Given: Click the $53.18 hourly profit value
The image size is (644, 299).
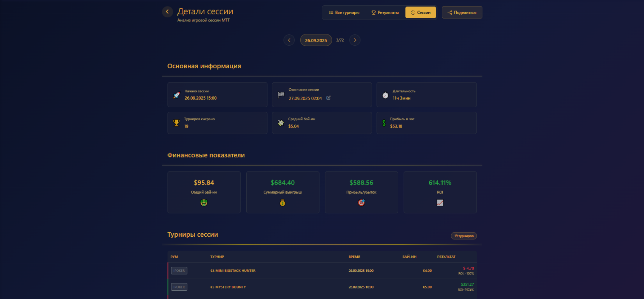Looking at the screenshot, I should [396, 126].
